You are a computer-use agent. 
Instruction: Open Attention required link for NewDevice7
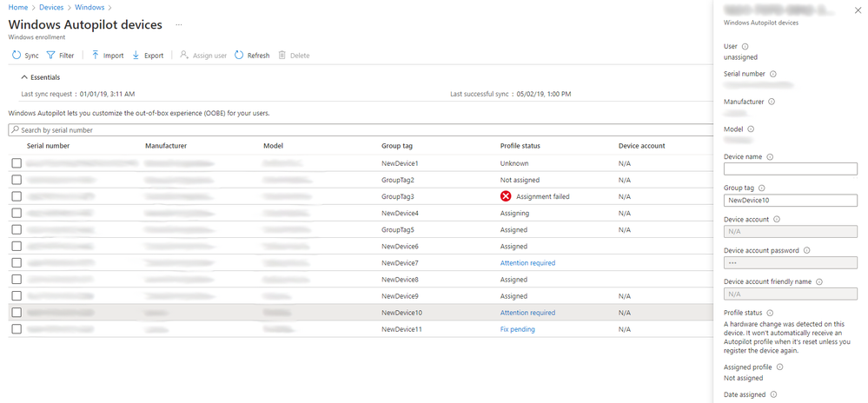[x=527, y=263]
